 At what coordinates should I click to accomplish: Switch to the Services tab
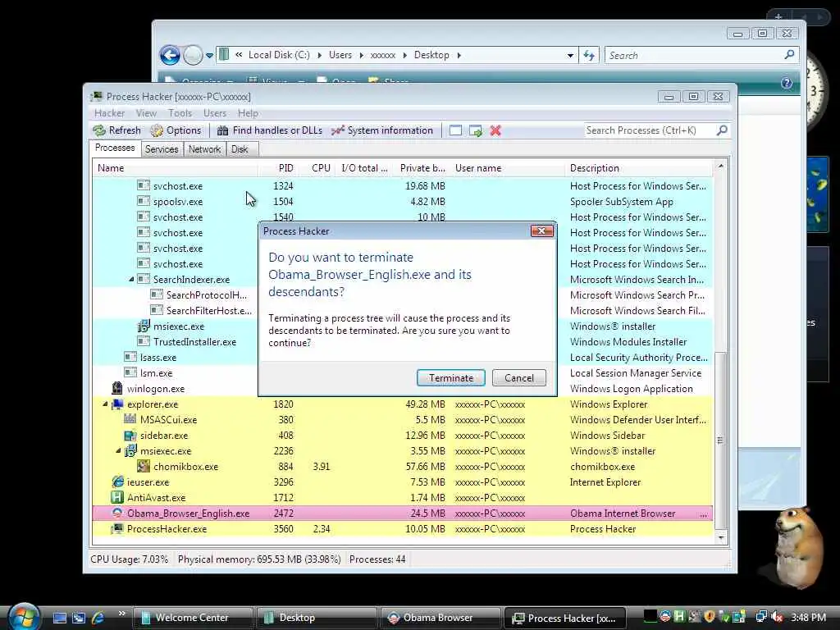click(x=162, y=149)
